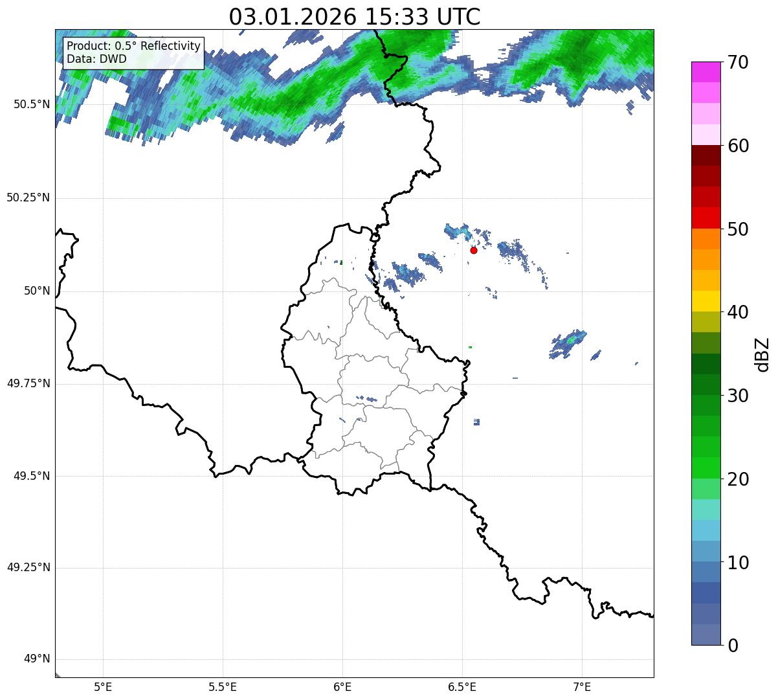
Task: Click the 70 colorbar tick label
Action: pyautogui.click(x=737, y=62)
